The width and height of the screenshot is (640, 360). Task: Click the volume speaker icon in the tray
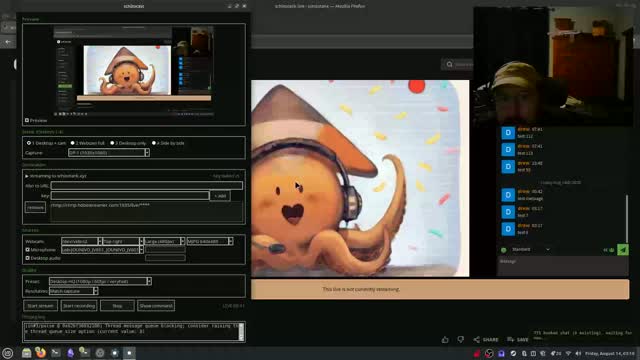tap(578, 353)
